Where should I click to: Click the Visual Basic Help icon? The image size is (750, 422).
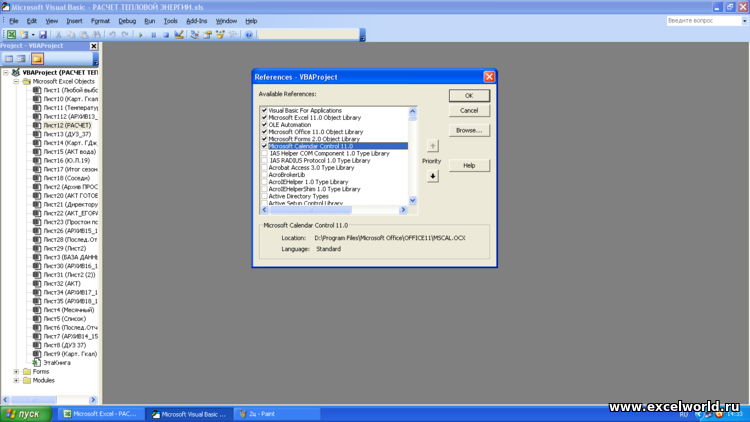[249, 34]
